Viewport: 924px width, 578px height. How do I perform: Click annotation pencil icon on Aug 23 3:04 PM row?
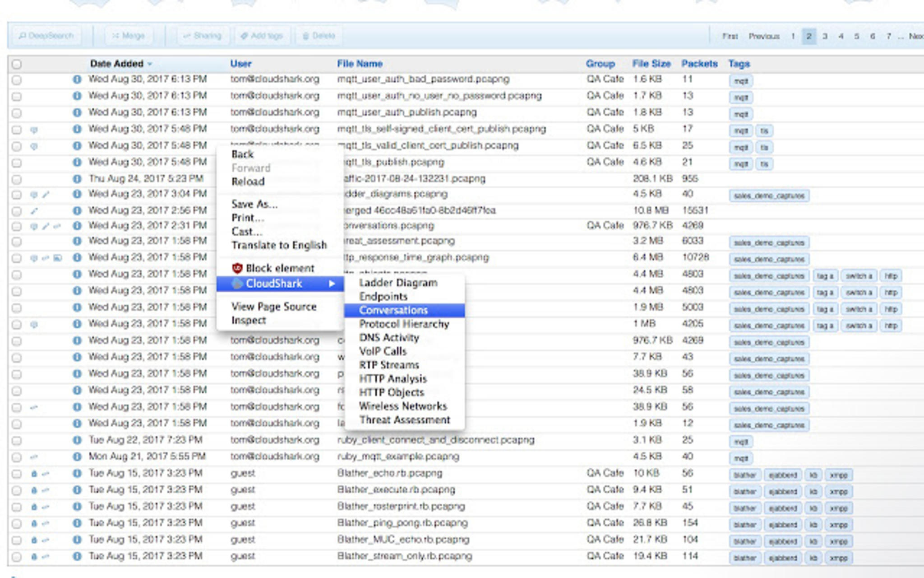(x=46, y=195)
